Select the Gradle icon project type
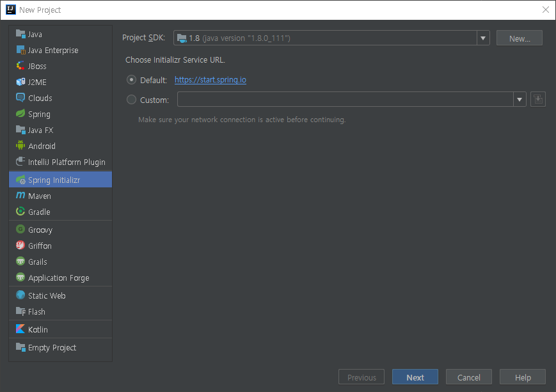This screenshot has width=556, height=392. [20, 212]
